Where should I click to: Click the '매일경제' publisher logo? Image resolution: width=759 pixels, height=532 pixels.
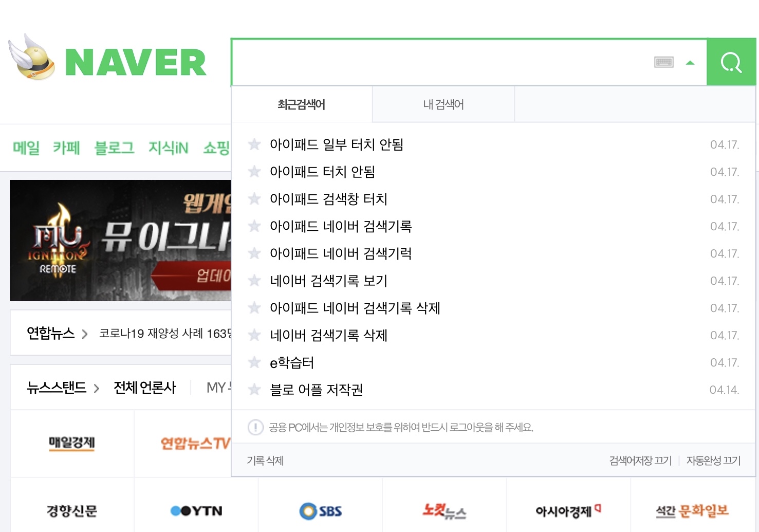tap(72, 443)
